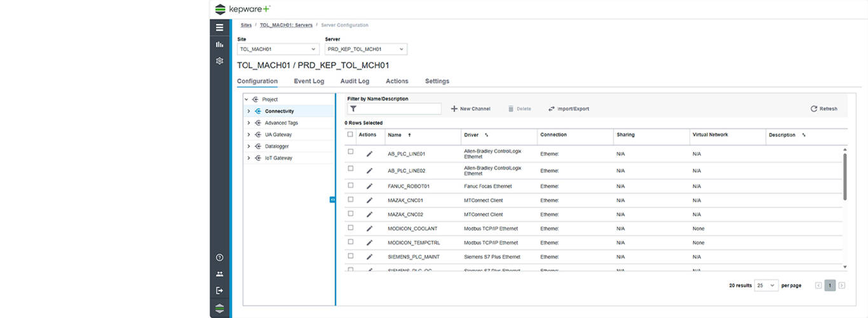Click the New Channel button
The width and height of the screenshot is (868, 318).
click(471, 109)
